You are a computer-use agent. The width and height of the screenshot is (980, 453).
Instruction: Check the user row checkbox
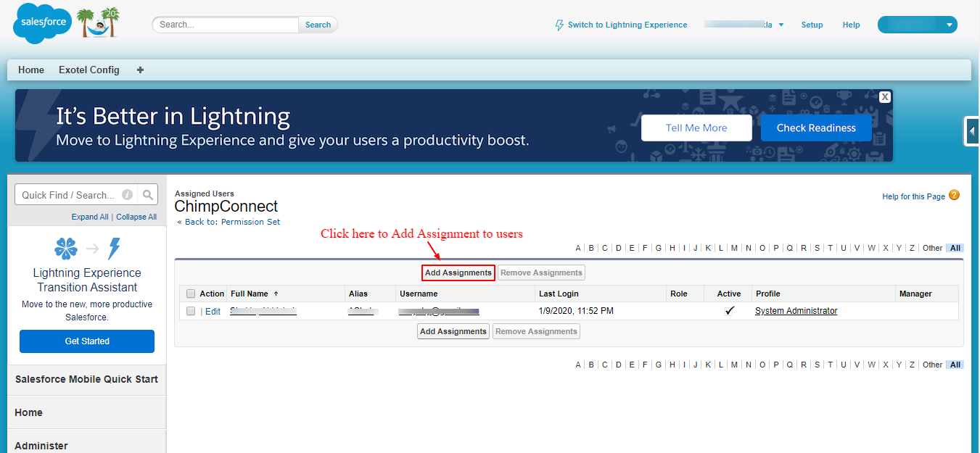point(191,311)
